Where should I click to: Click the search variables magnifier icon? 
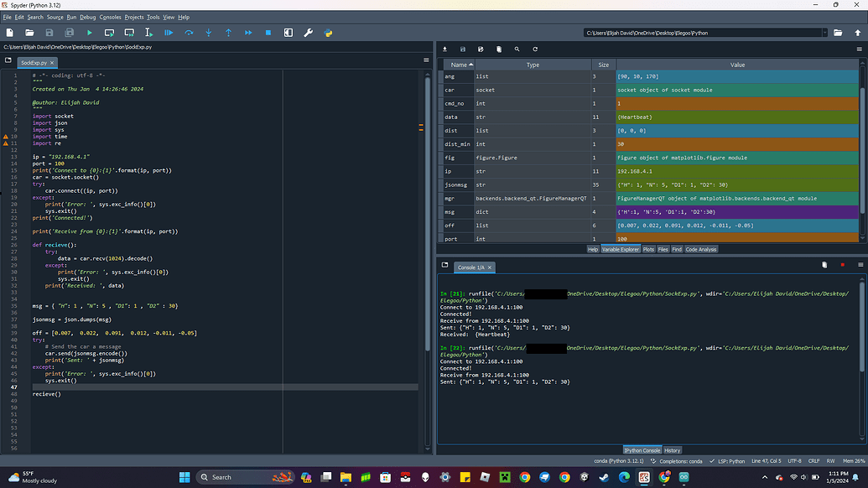coord(517,49)
